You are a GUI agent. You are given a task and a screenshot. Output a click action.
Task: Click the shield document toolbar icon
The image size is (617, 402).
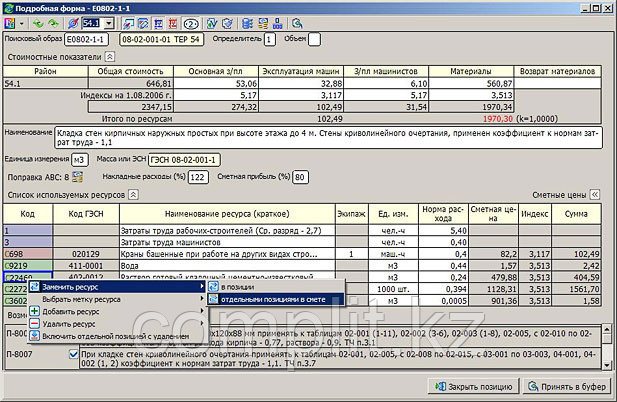(x=227, y=24)
